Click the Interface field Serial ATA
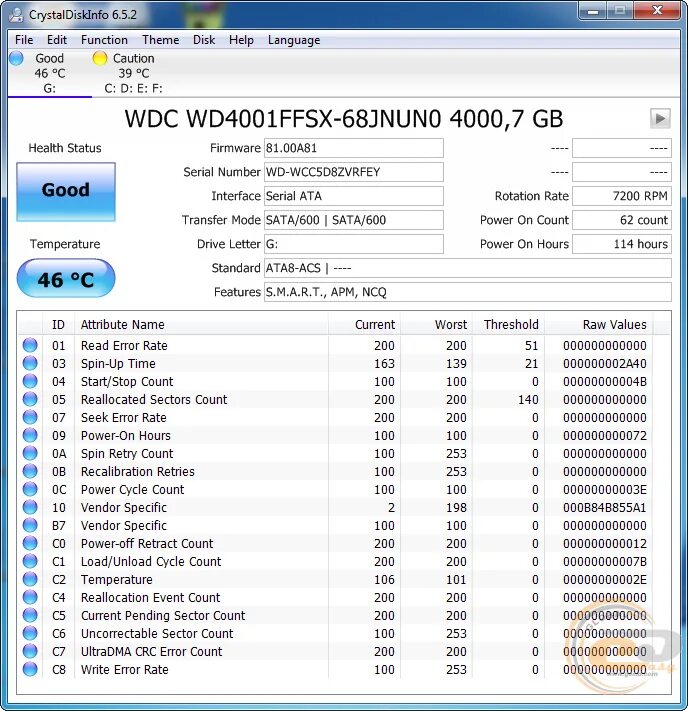 pos(354,196)
